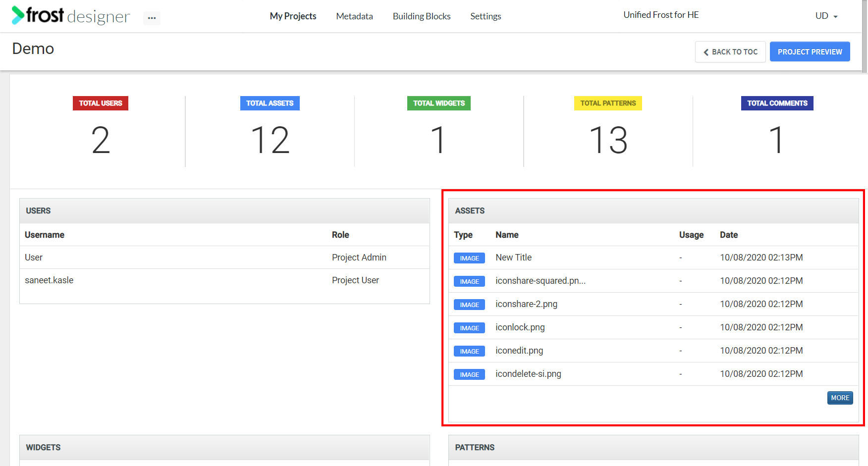Click the 10/08/2020 02:13PM date cell
Screen dimensions: 868x466
(x=761, y=258)
